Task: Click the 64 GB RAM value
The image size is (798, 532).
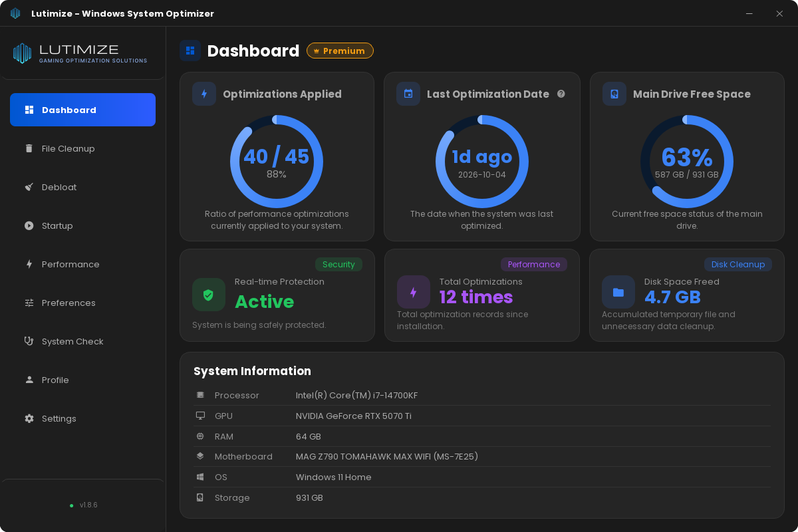Action: coord(309,436)
